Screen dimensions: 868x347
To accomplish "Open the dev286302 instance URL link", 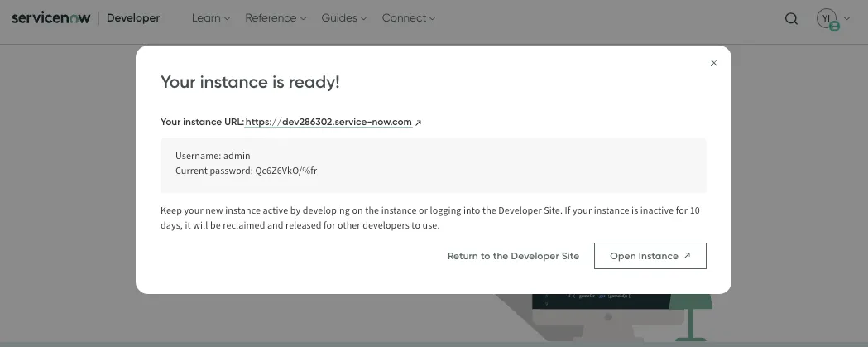I will pos(328,122).
